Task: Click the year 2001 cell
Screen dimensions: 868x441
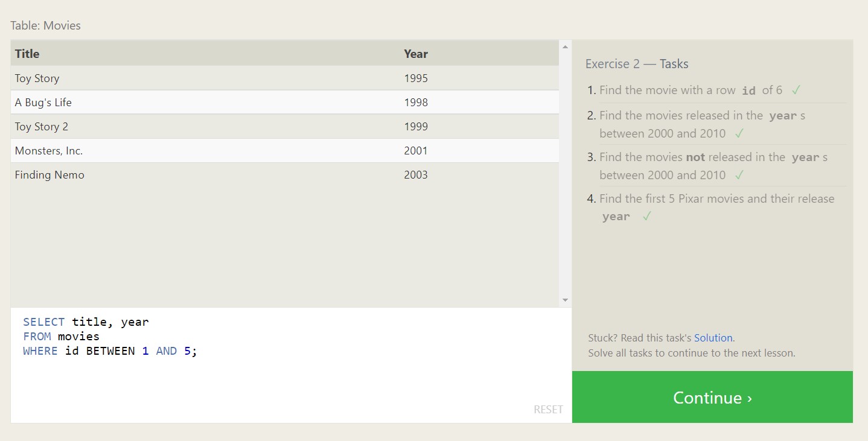Action: [416, 151]
